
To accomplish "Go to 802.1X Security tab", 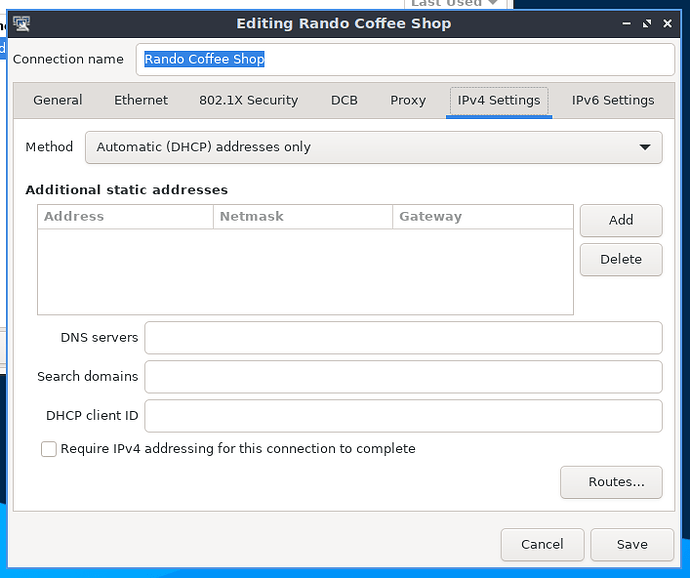I will pos(249,100).
